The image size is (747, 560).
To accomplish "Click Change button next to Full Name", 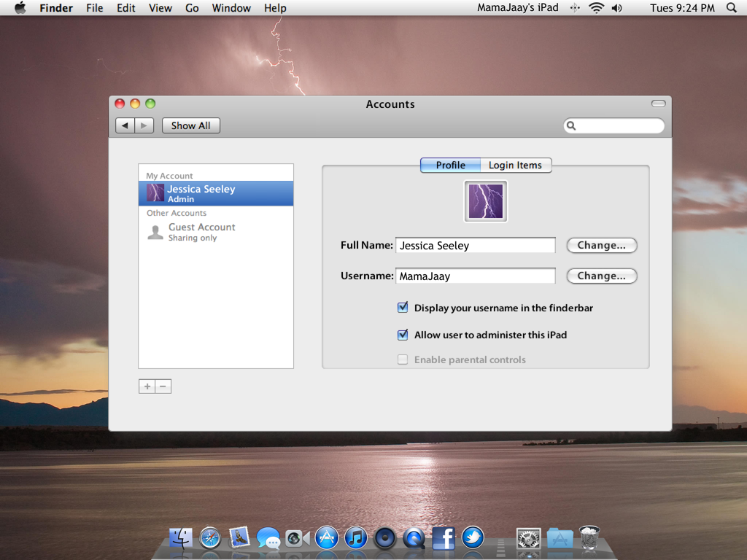I will pyautogui.click(x=601, y=246).
